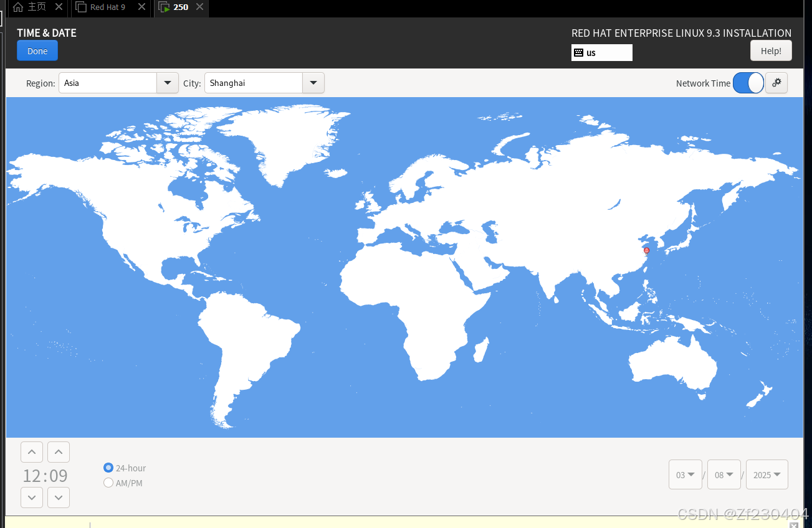
Task: Switch to the 250 tab
Action: pos(181,7)
